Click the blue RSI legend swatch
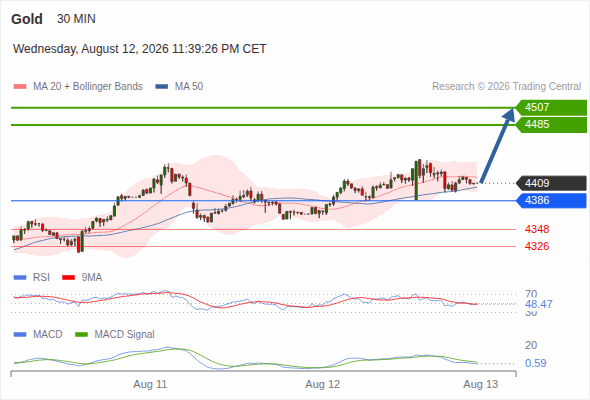 [20, 278]
